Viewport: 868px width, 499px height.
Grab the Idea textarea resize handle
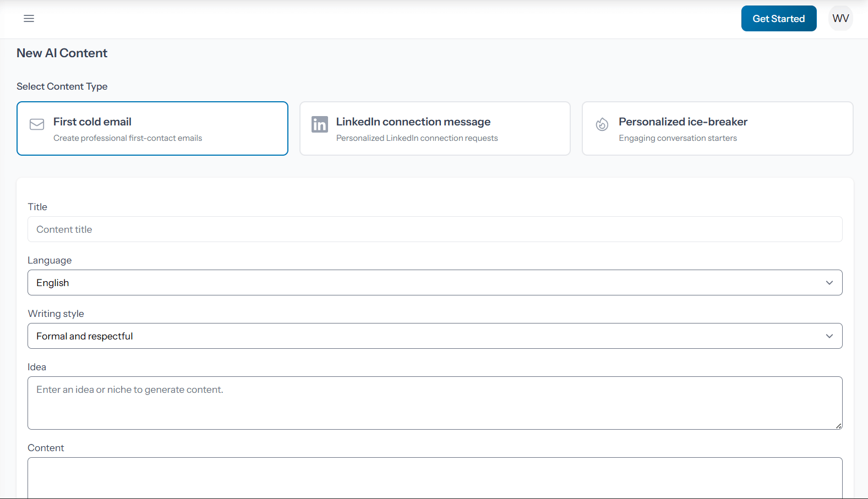point(838,426)
